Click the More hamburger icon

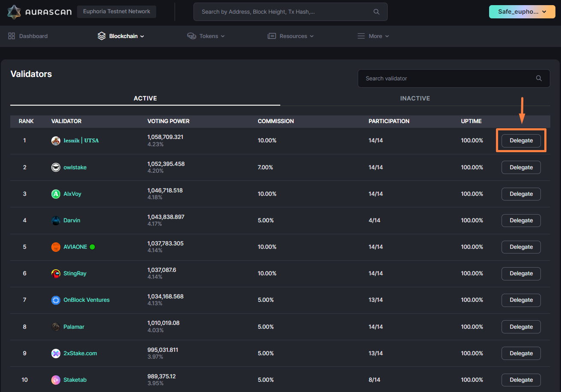click(x=361, y=36)
